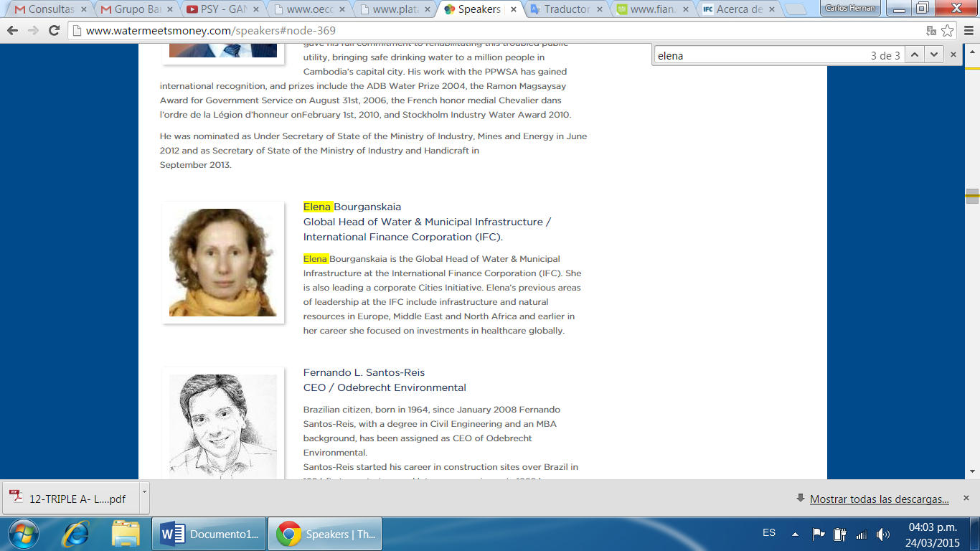Jump to next find result

coord(933,55)
